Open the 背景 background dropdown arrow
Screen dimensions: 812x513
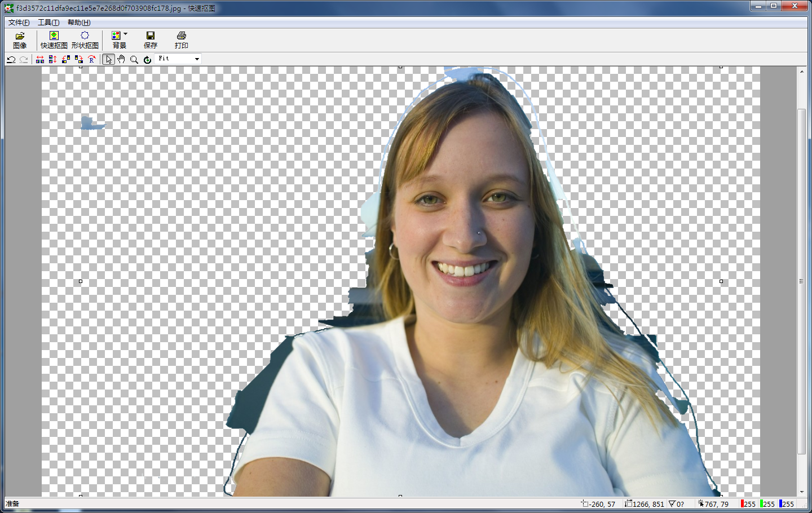pos(125,34)
